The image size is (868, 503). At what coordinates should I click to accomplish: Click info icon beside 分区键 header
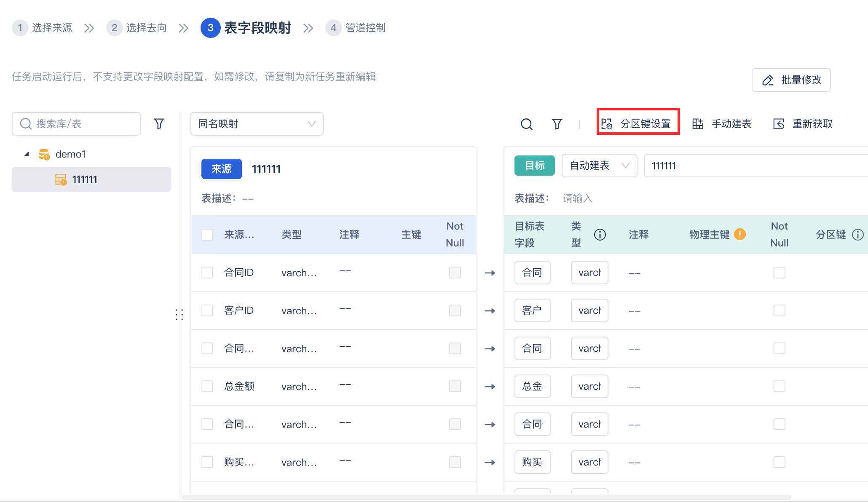(857, 235)
